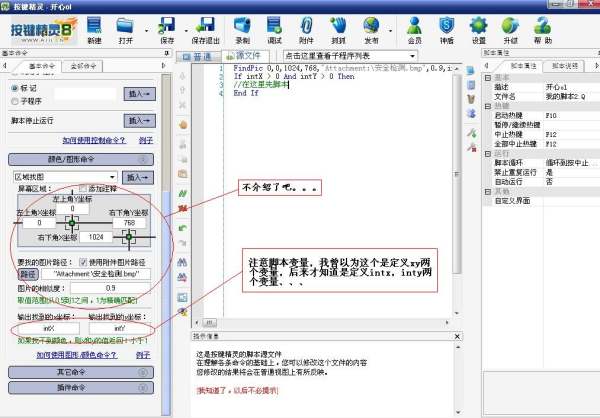600x418 pixels.
Task: Toggle the 添加注释 checkbox
Action: click(84, 188)
